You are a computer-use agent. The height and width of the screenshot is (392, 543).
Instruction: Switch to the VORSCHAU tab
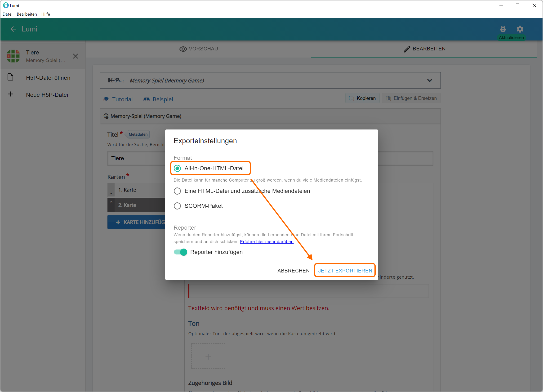click(x=199, y=49)
